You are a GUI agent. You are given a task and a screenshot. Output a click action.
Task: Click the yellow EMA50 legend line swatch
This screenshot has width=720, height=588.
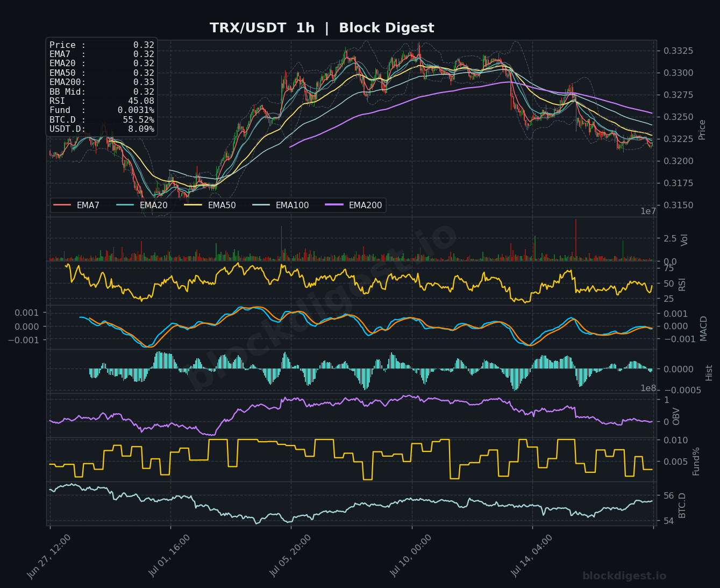[193, 205]
